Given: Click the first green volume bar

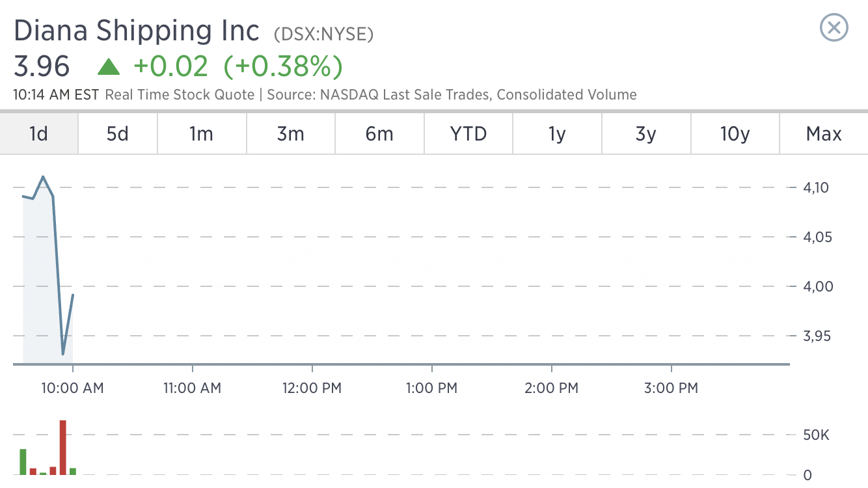Looking at the screenshot, I should pos(23,462).
